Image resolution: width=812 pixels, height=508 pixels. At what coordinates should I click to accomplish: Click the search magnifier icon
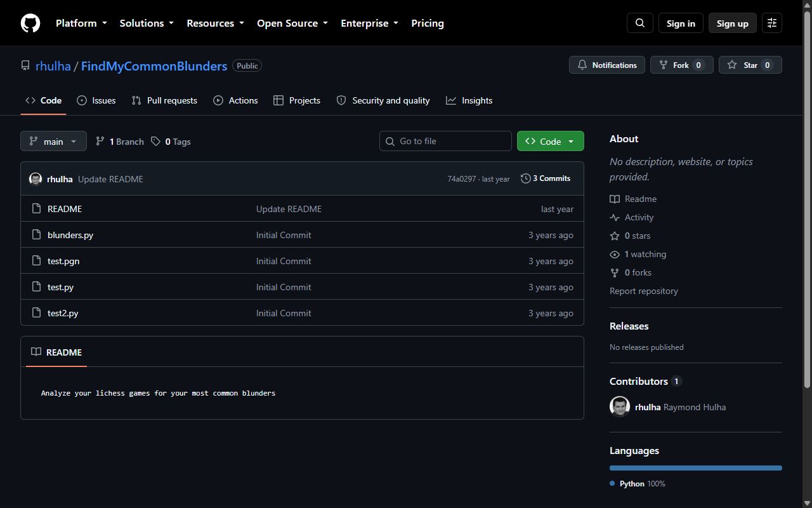tap(640, 23)
